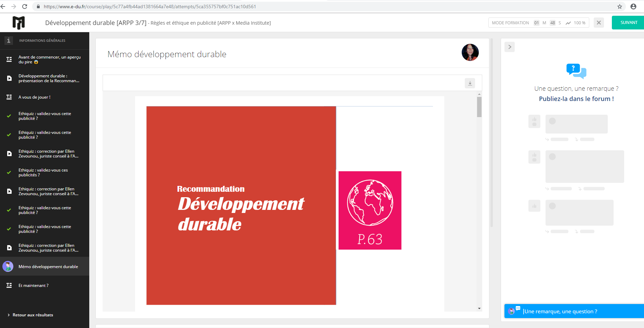The image size is (644, 328).
Task: Open browser account profile icon
Action: [x=633, y=7]
